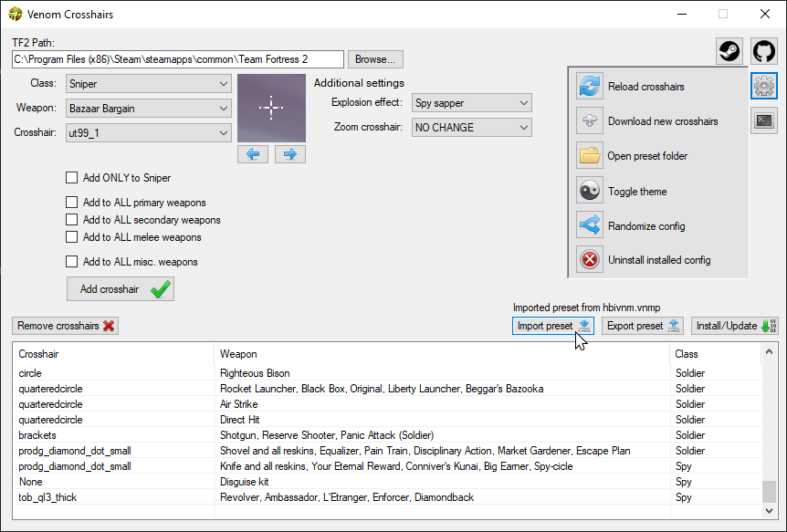Sort by the Class column header
Screen dimensions: 787x532
tap(715, 354)
